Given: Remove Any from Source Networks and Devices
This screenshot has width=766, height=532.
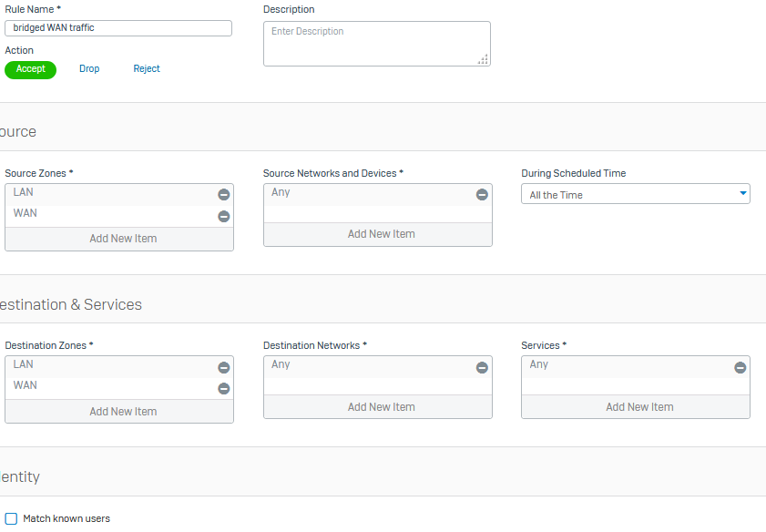Looking at the screenshot, I should [482, 194].
